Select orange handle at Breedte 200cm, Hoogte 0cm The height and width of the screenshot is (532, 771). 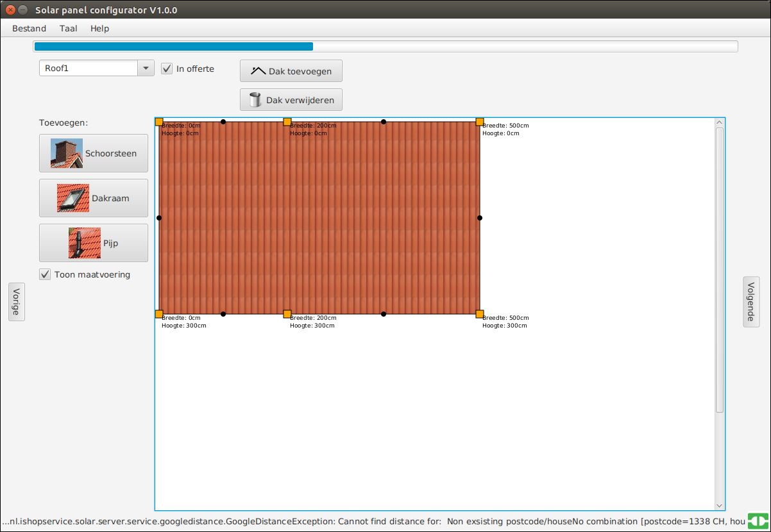(x=287, y=122)
